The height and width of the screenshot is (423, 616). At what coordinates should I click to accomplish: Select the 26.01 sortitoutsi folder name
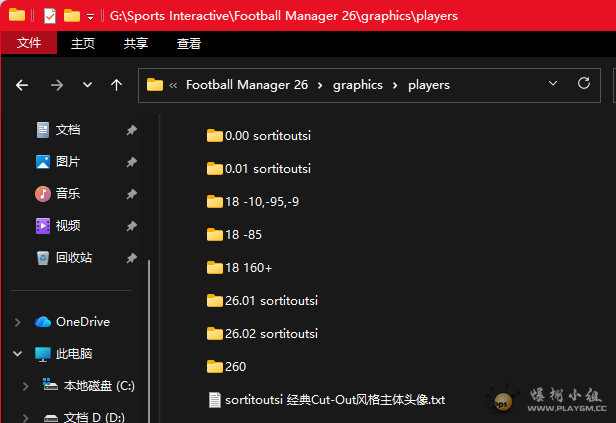tap(271, 301)
